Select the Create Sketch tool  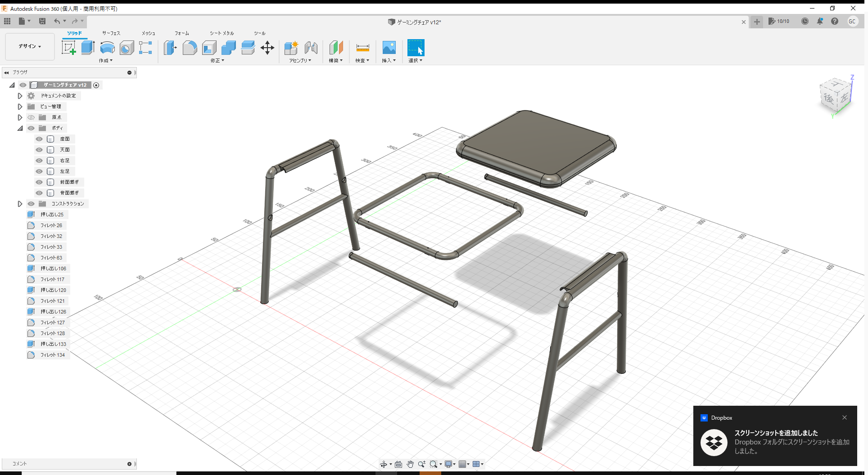coord(69,47)
